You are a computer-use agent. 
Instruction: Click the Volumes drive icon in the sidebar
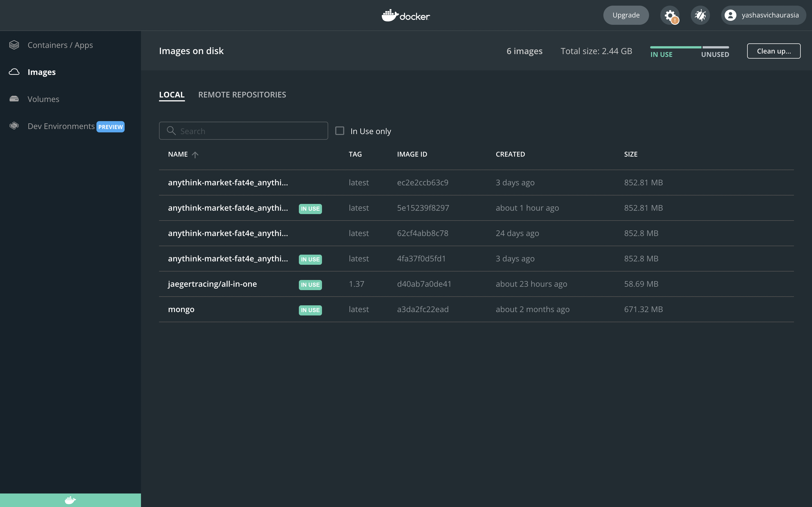[14, 99]
